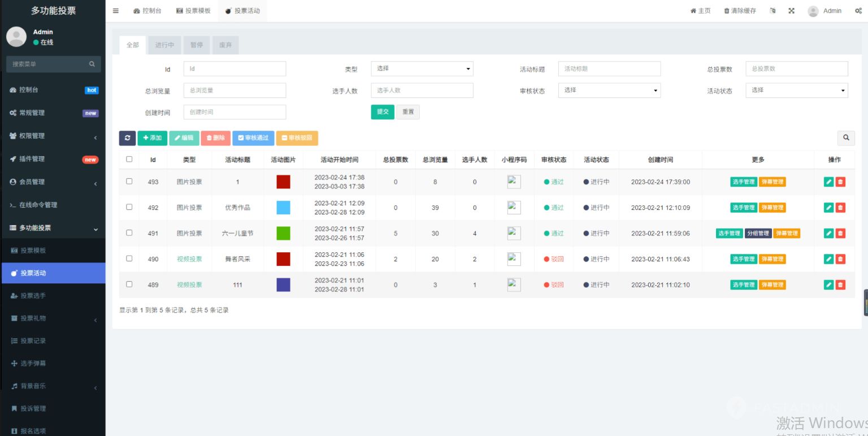Collapse 多功能投票 sidebar menu
This screenshot has height=436, width=868.
click(x=53, y=228)
